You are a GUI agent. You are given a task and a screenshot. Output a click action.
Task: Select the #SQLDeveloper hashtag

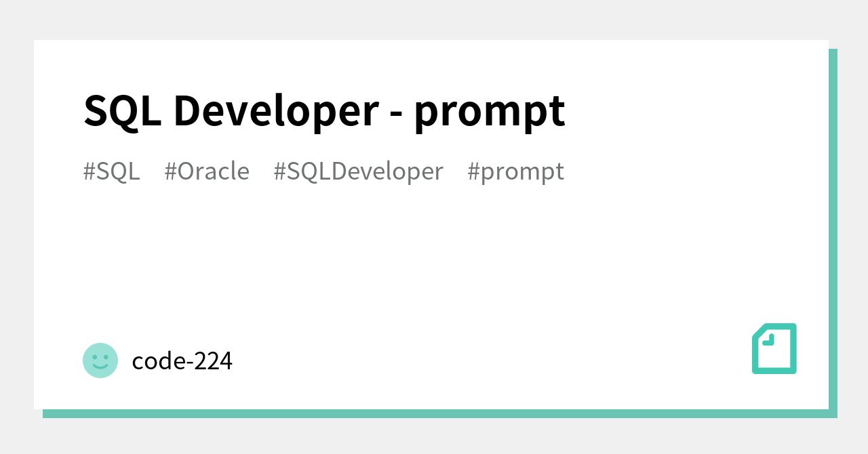pos(358,171)
